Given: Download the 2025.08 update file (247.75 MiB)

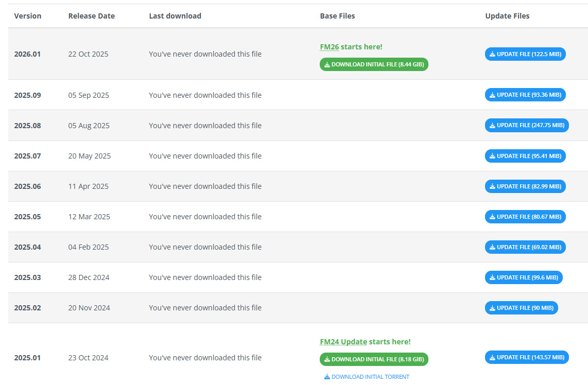Looking at the screenshot, I should [527, 125].
